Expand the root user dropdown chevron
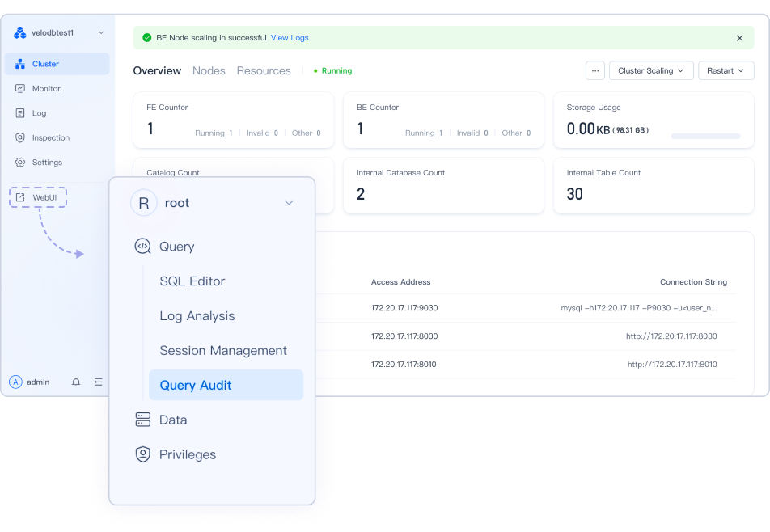This screenshot has width=770, height=532. tap(289, 203)
